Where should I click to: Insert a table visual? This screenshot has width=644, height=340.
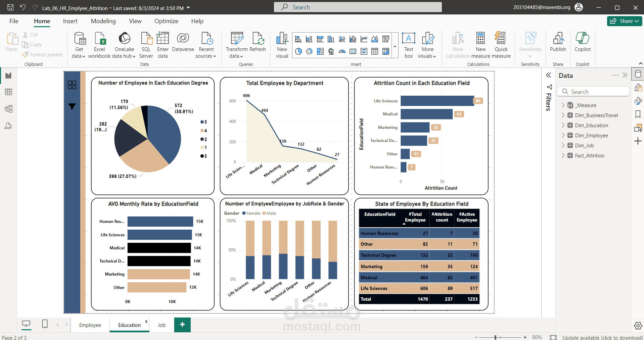coord(375,51)
